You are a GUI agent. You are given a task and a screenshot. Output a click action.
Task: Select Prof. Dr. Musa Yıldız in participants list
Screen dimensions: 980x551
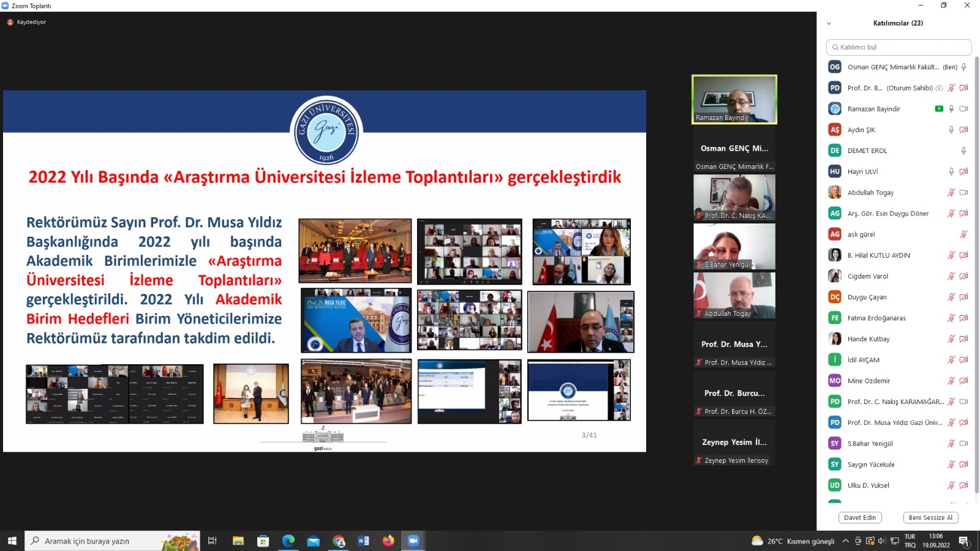pos(894,422)
